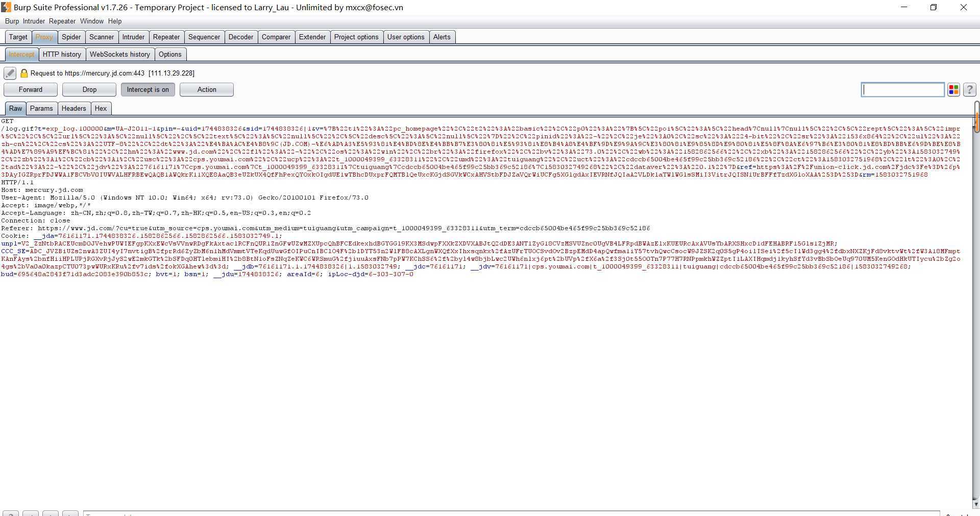This screenshot has height=516, width=980.
Task: Switch to the Spider tab
Action: click(x=71, y=37)
